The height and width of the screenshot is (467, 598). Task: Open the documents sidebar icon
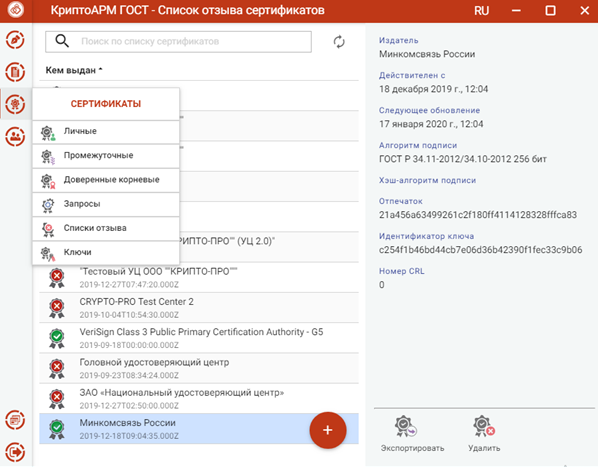[15, 72]
